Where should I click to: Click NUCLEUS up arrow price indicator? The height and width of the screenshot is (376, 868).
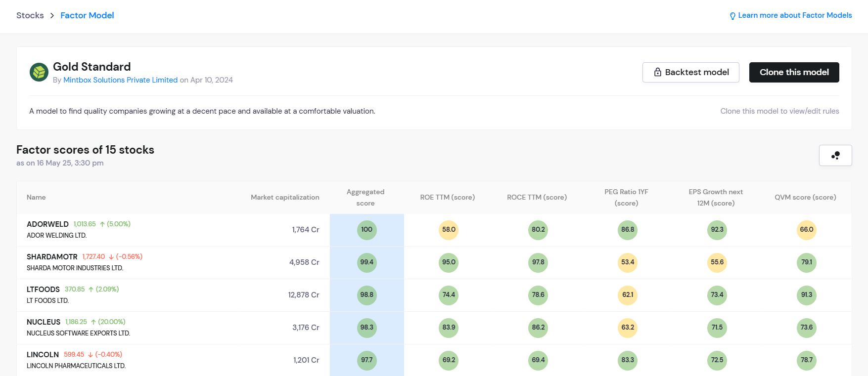tap(93, 322)
